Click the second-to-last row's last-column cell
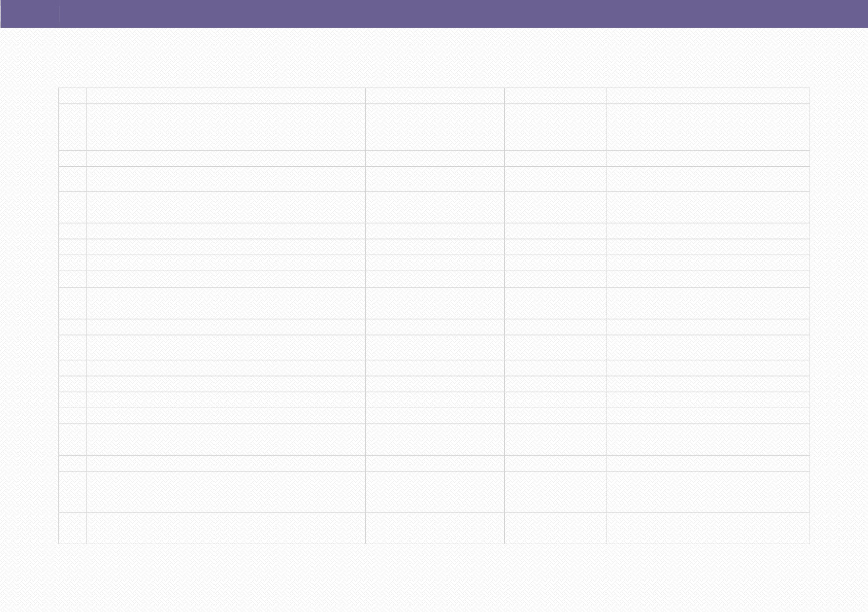The width and height of the screenshot is (868, 612). [x=708, y=492]
